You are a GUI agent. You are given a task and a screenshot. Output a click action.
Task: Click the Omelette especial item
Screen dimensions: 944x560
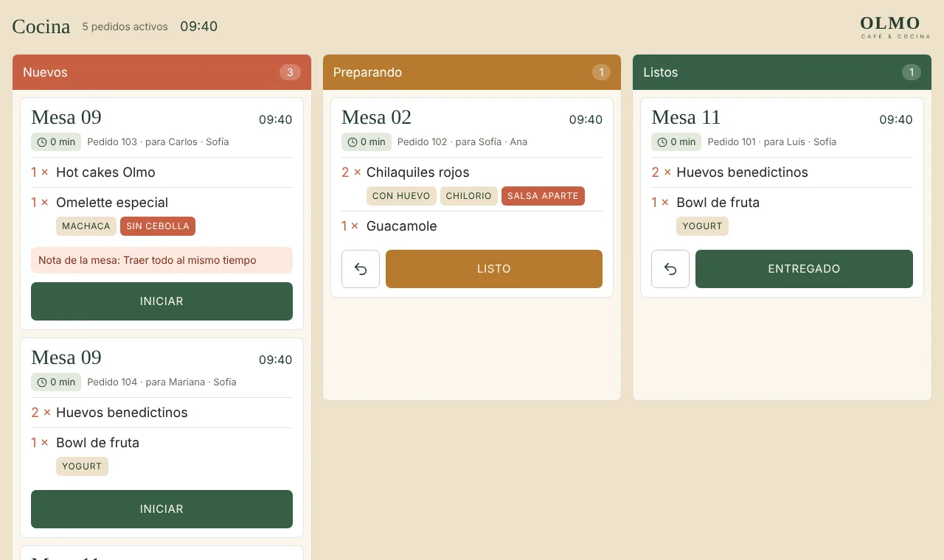[x=112, y=203]
